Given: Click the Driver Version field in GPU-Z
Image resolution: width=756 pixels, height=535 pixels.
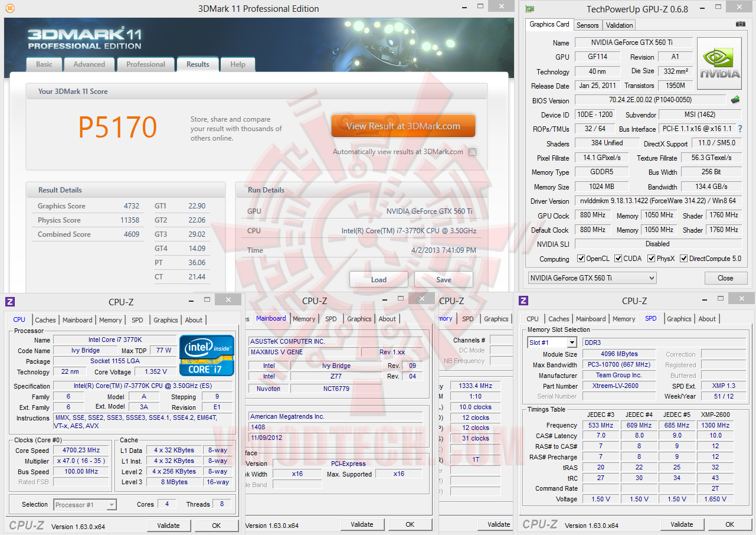Looking at the screenshot, I should coord(658,201).
